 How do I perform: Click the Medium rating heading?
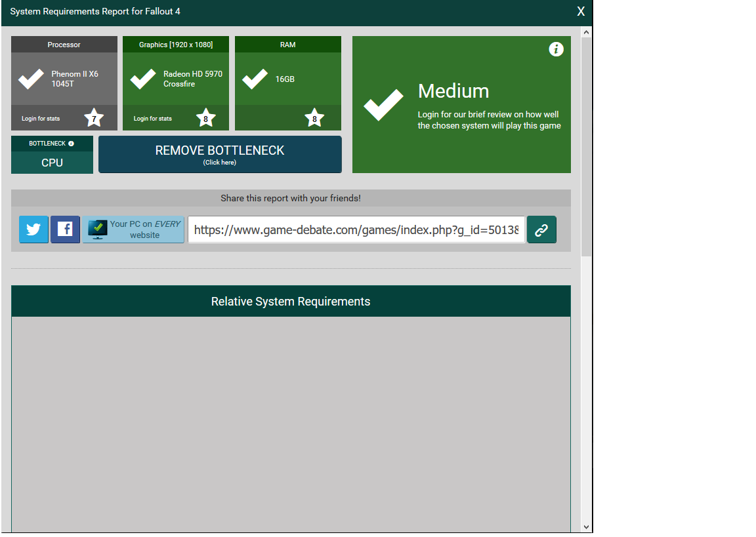tap(453, 91)
